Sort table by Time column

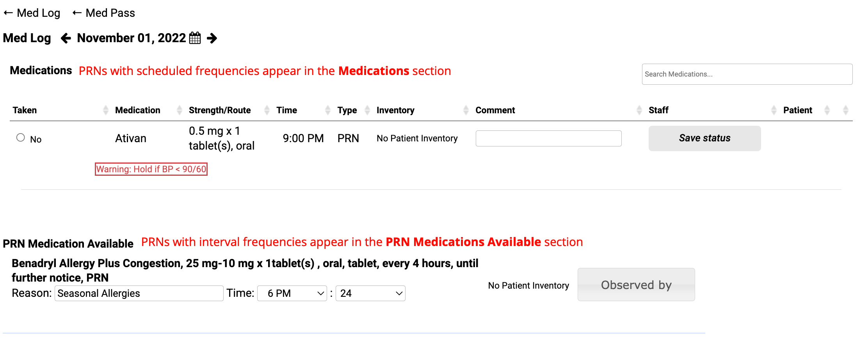(328, 110)
